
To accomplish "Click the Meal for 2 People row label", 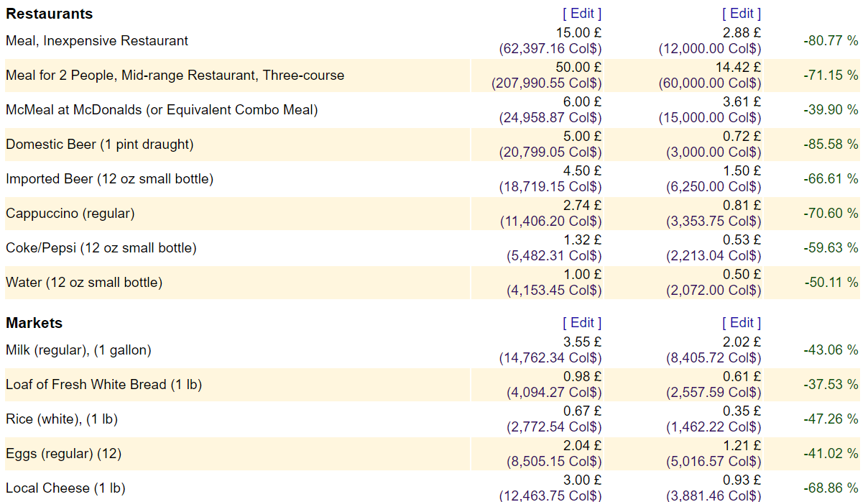I will (175, 76).
